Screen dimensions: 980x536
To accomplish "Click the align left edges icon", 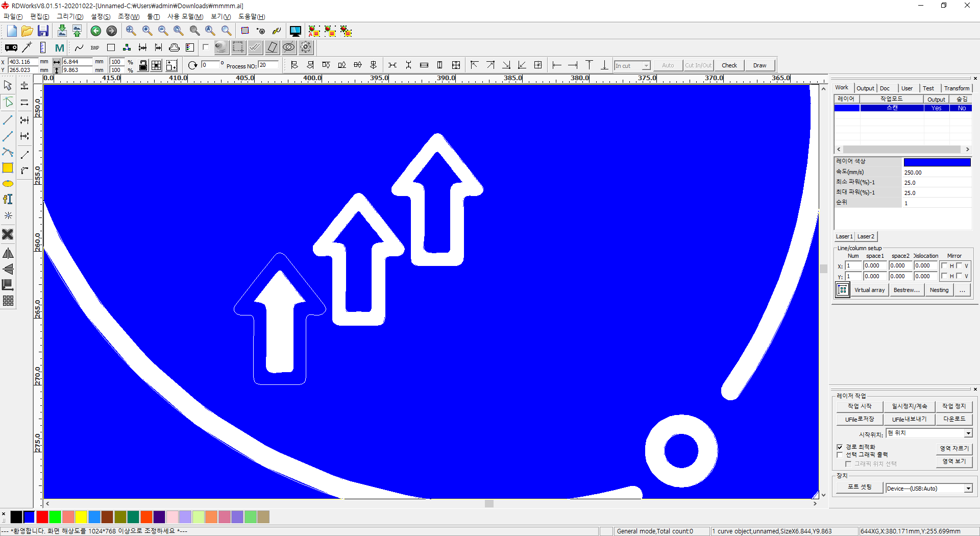I will coord(294,65).
